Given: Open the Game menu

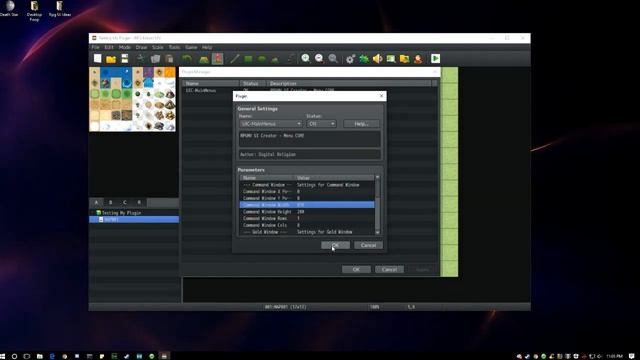Looking at the screenshot, I should 191,47.
